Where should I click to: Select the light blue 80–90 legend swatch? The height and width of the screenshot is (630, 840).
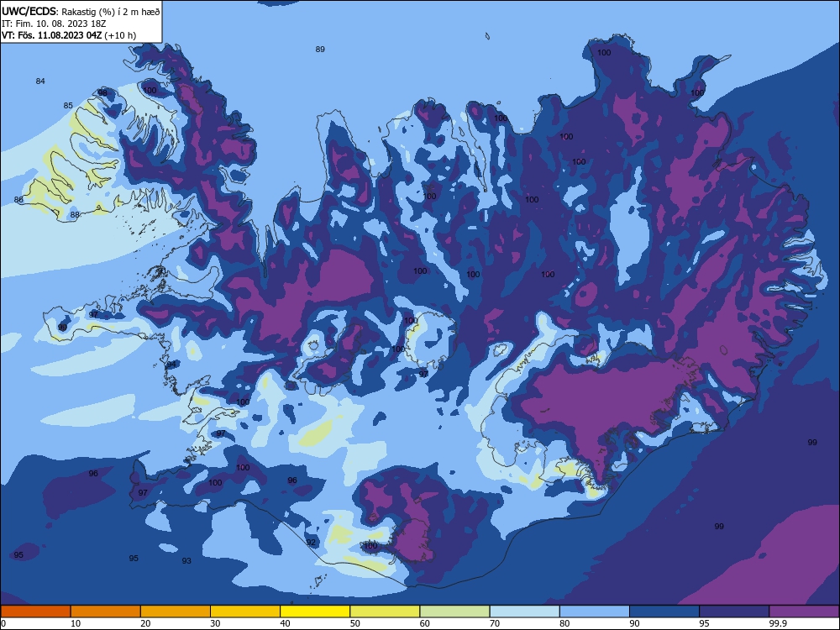pyautogui.click(x=595, y=612)
